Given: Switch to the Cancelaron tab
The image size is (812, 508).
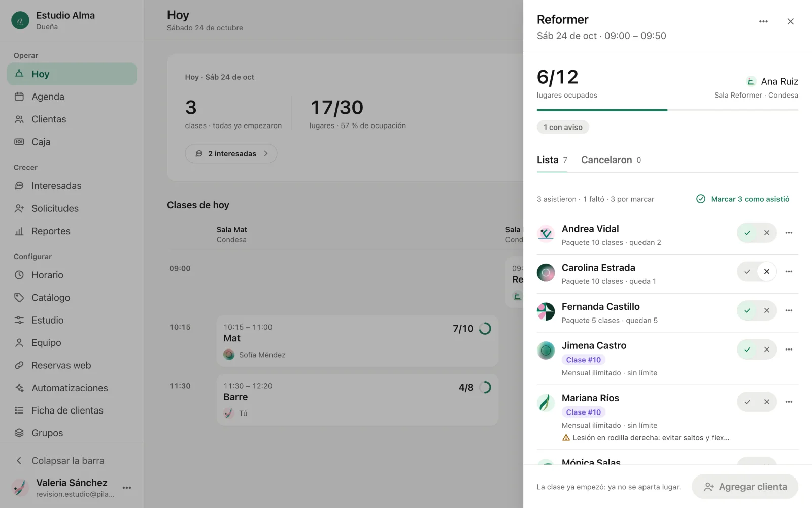Looking at the screenshot, I should pyautogui.click(x=611, y=160).
